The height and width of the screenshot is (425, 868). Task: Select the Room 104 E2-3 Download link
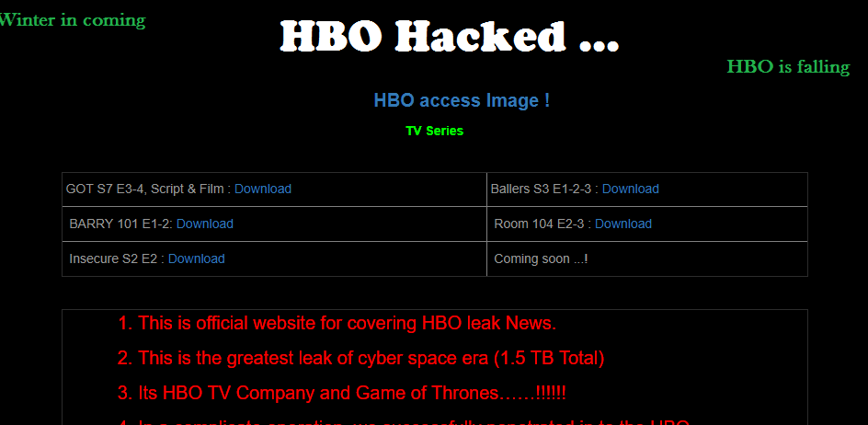pyautogui.click(x=622, y=224)
